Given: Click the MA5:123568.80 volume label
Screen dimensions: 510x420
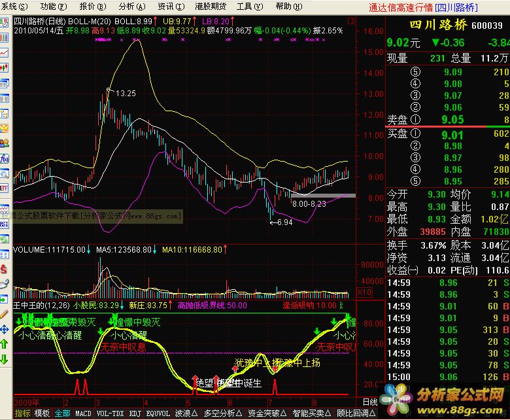Looking at the screenshot, I should pos(124,250).
